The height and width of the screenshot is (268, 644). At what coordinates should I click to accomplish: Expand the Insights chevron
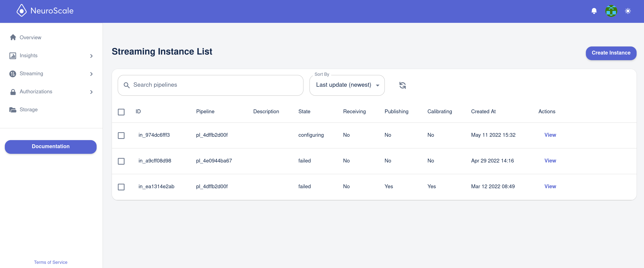(x=91, y=56)
